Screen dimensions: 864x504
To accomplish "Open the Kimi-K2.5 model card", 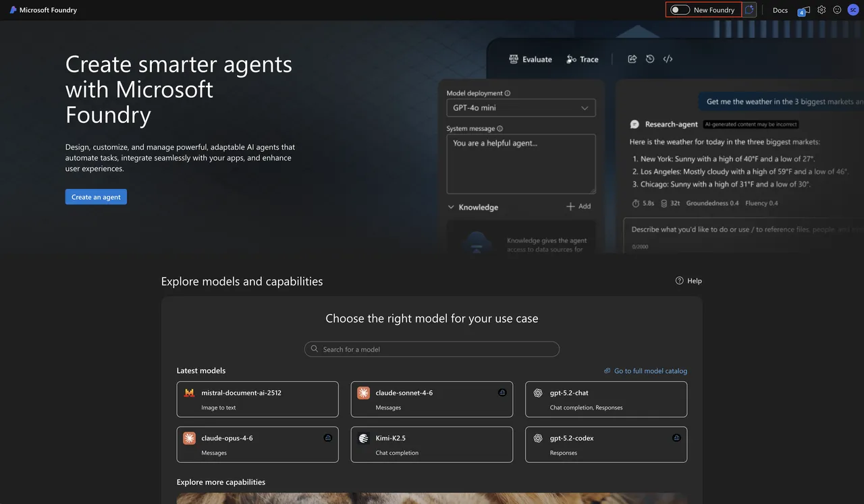I will pyautogui.click(x=432, y=445).
